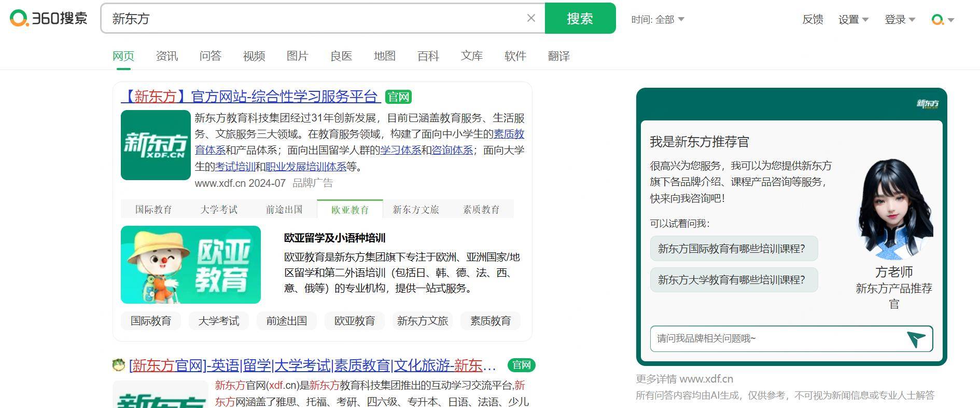Click the 我是新东方推荐官 heading
980x408 pixels.
click(x=699, y=142)
